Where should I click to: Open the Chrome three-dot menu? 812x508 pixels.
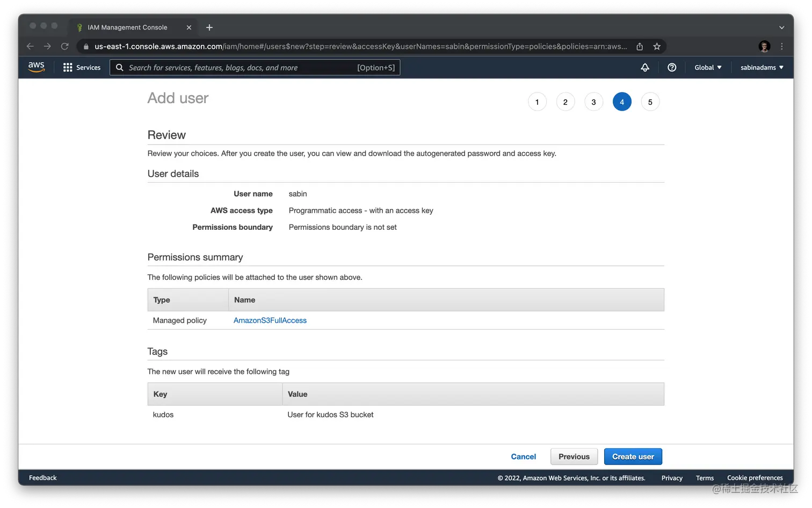pyautogui.click(x=781, y=46)
